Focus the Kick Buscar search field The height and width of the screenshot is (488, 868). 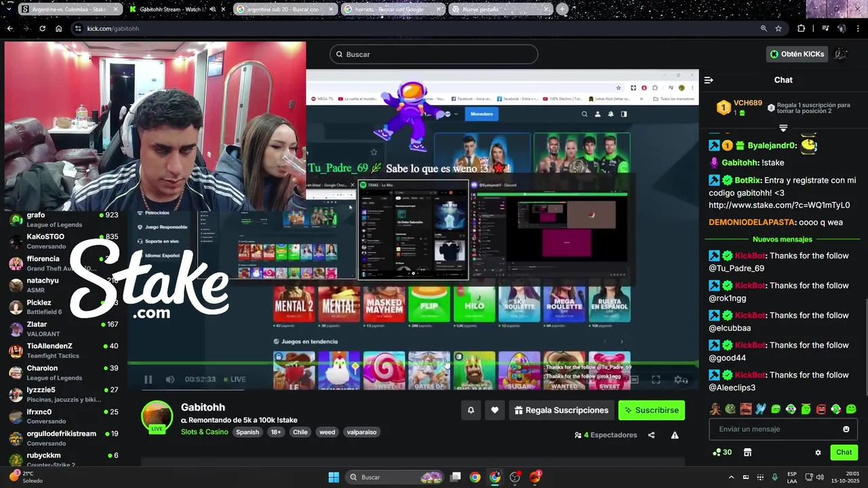tap(434, 54)
